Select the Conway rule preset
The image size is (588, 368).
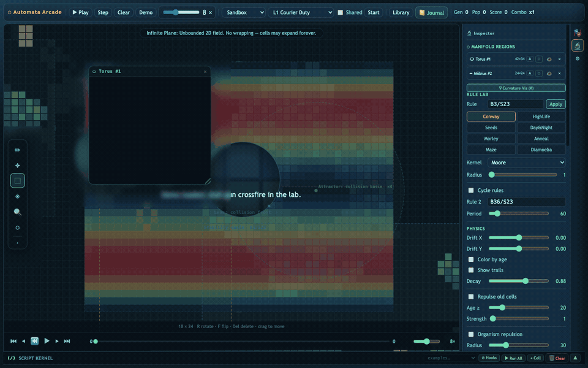[x=491, y=117]
